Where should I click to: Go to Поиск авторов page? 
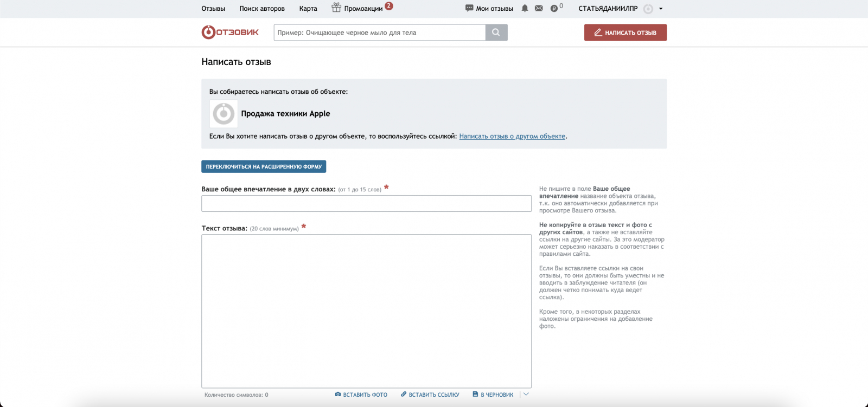tap(262, 9)
